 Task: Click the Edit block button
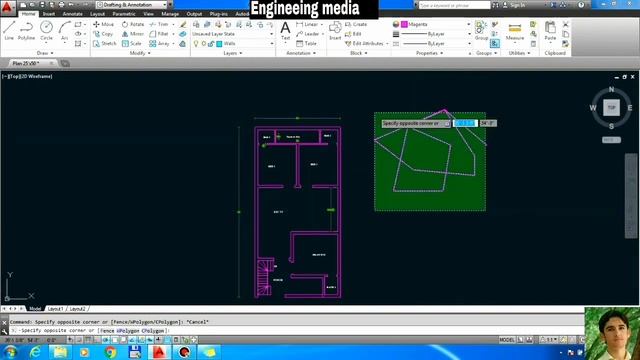click(x=353, y=34)
